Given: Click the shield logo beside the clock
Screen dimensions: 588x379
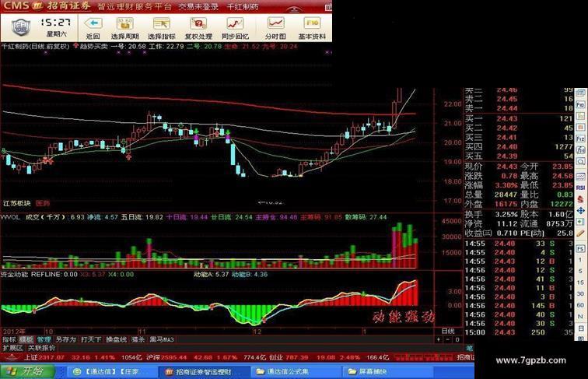Looking at the screenshot, I should [x=21, y=27].
